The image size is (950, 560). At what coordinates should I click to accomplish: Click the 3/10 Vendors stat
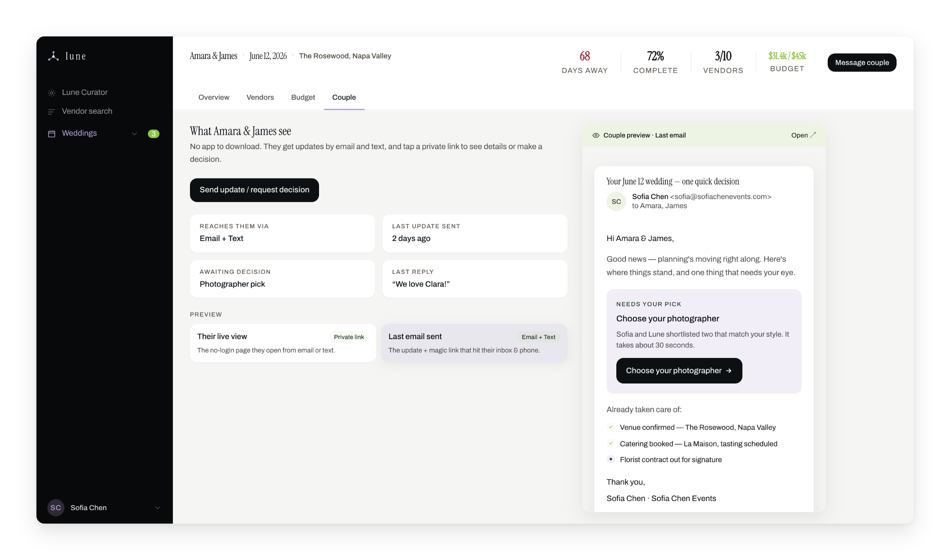coord(723,63)
